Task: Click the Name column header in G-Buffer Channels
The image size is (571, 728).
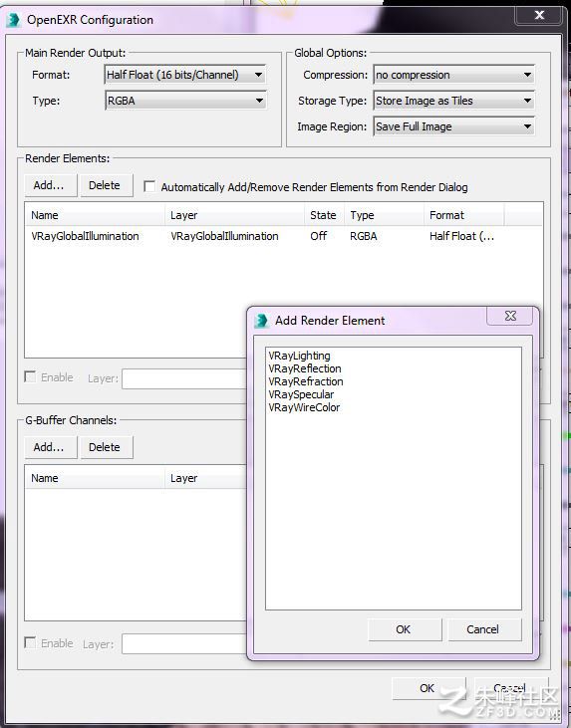Action: click(95, 478)
